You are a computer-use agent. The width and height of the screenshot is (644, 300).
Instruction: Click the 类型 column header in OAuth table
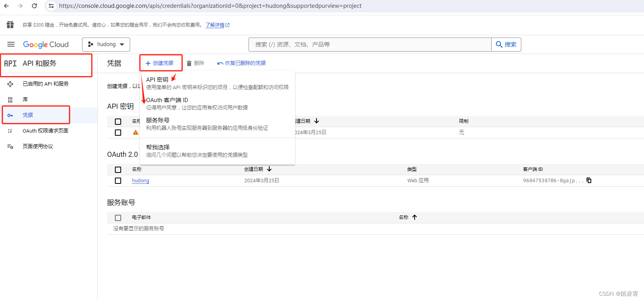[412, 169]
